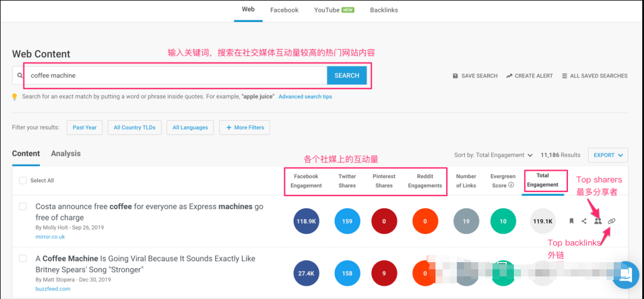Click the share icon on the Costa article row
644x299 pixels.
pos(584,221)
